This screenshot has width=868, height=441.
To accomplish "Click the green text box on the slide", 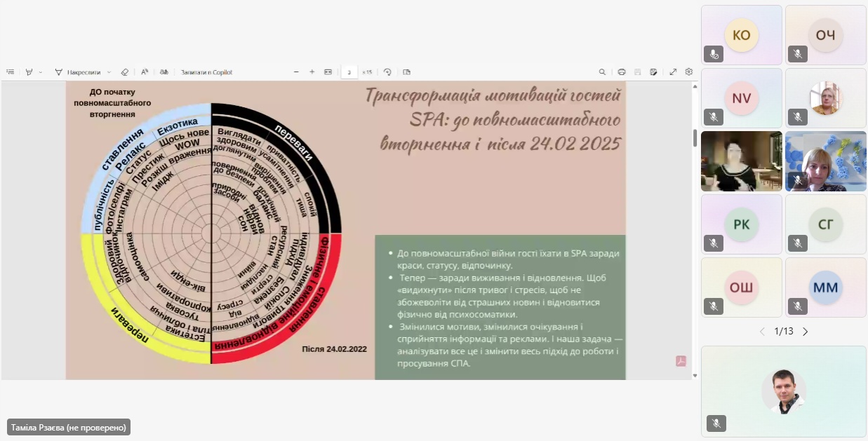I will tap(500, 307).
